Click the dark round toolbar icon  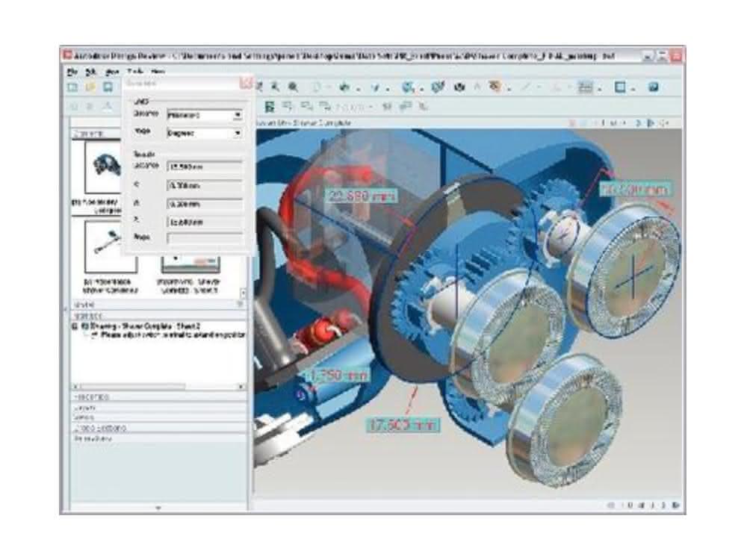pyautogui.click(x=459, y=87)
